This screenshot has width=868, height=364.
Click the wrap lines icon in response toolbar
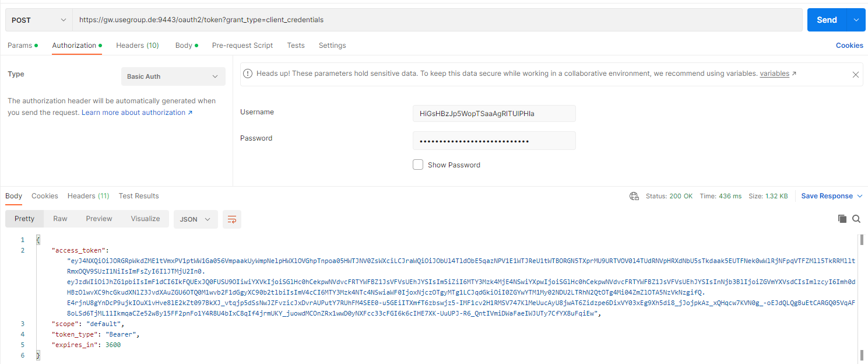[x=232, y=219]
